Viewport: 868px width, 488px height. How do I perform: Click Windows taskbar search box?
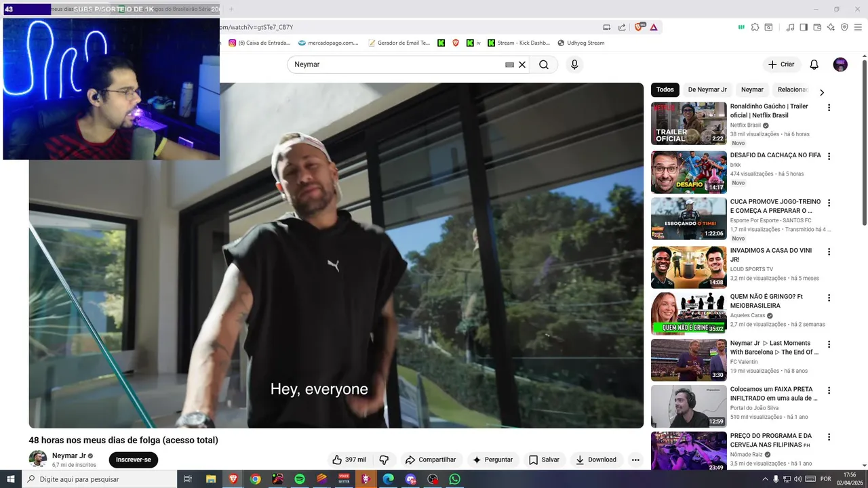(x=100, y=479)
